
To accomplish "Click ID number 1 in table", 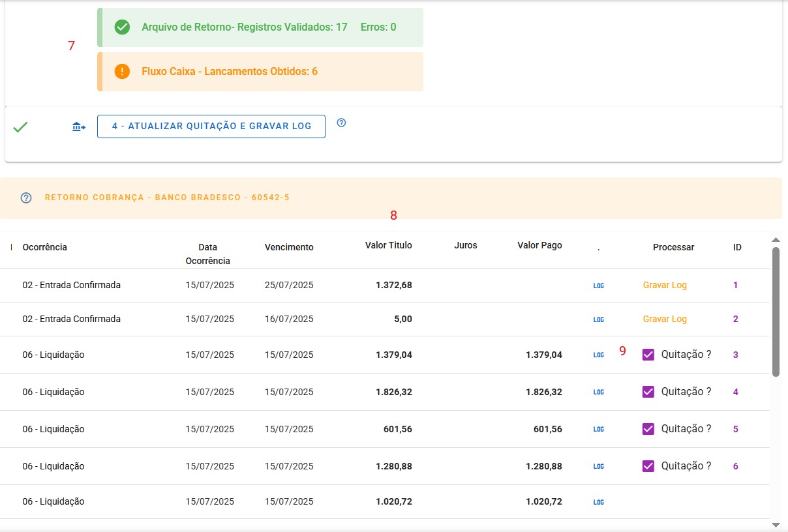I will 735,285.
